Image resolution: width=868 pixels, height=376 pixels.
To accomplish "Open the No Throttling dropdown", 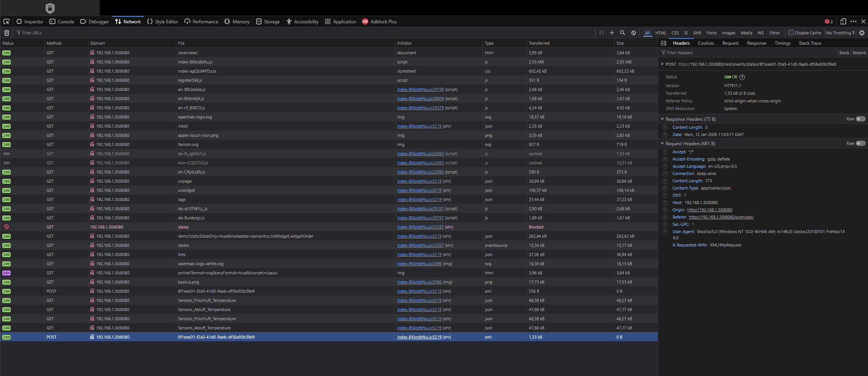I will (x=840, y=33).
